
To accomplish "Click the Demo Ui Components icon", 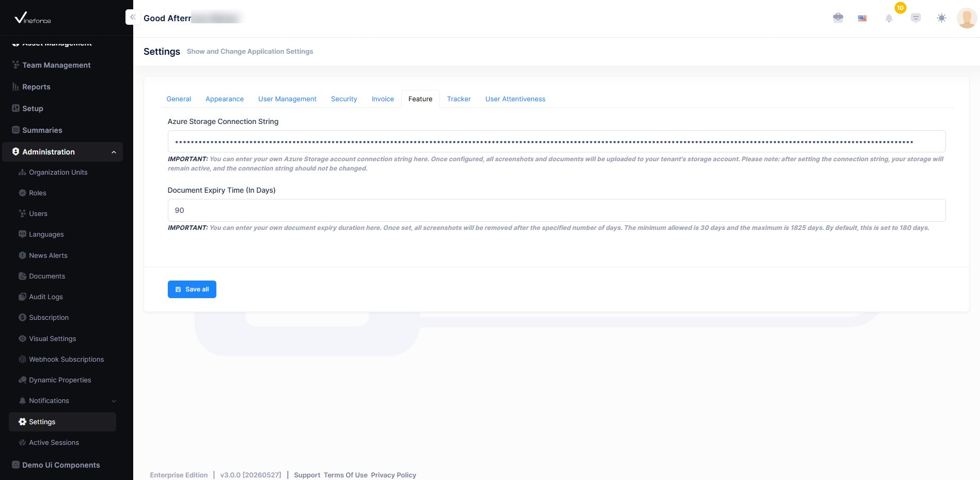I will [x=15, y=465].
